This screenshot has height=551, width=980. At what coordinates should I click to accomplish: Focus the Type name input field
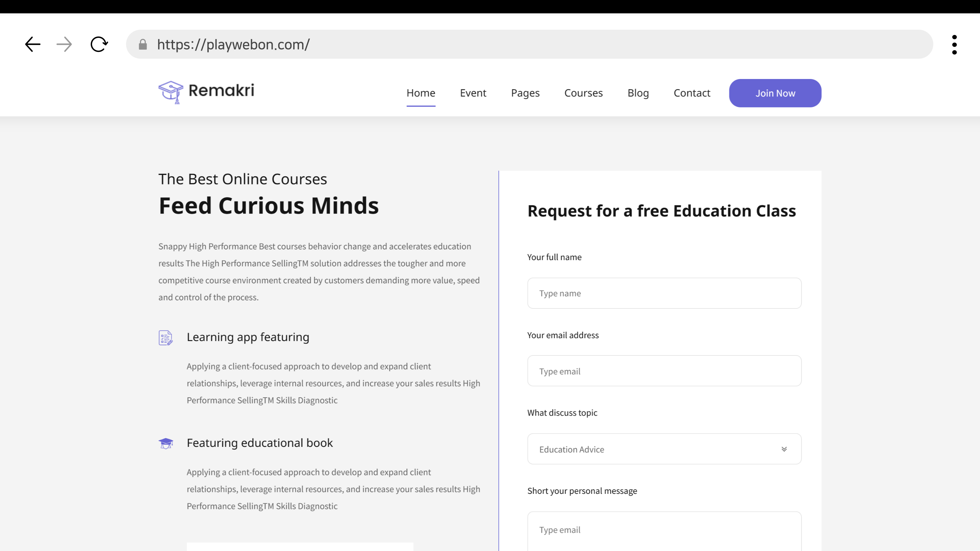(x=664, y=293)
